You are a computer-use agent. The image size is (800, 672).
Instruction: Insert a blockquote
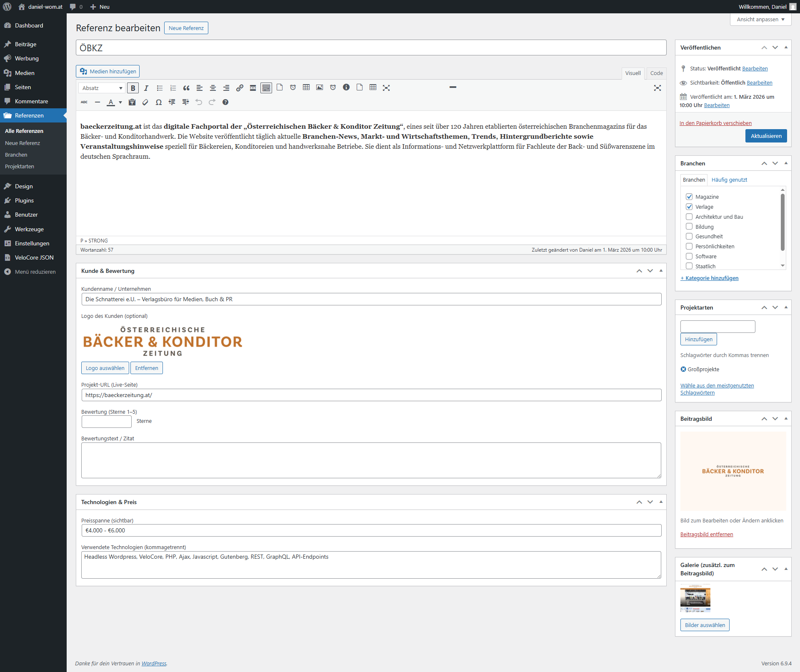click(186, 88)
